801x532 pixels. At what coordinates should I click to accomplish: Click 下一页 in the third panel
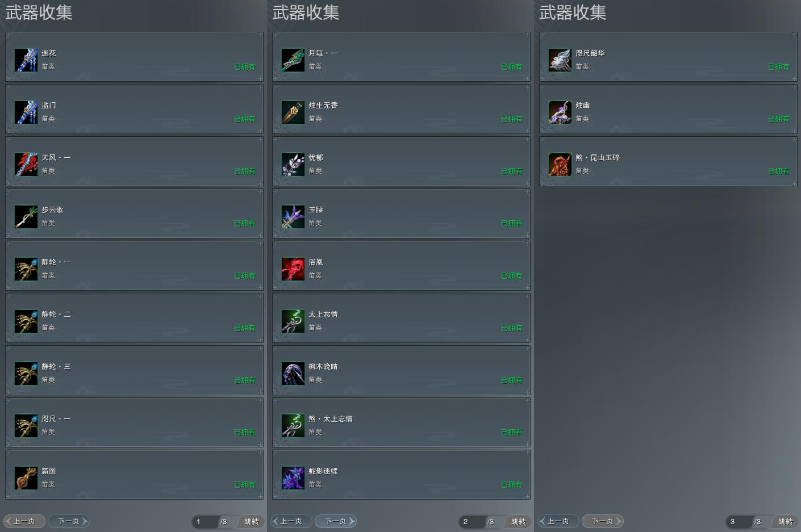pyautogui.click(x=603, y=521)
